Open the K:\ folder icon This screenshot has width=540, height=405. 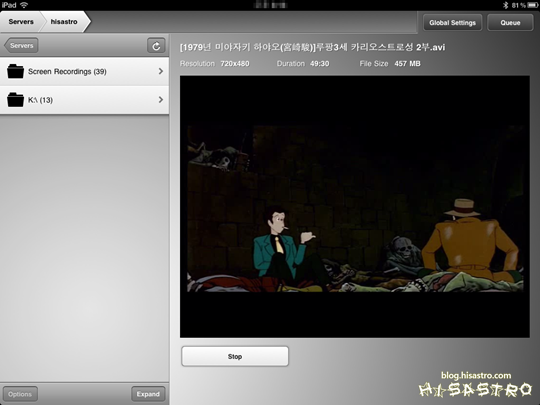(15, 100)
